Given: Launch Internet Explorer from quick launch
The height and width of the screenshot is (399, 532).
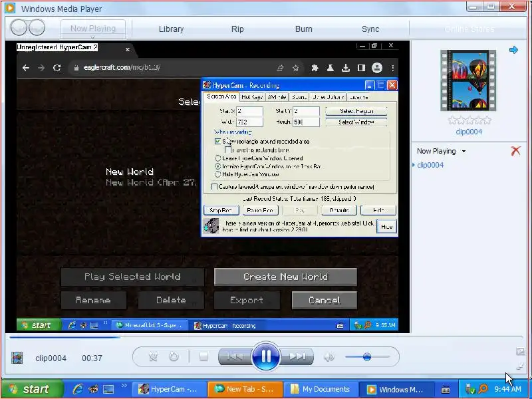Looking at the screenshot, I should tap(78, 389).
